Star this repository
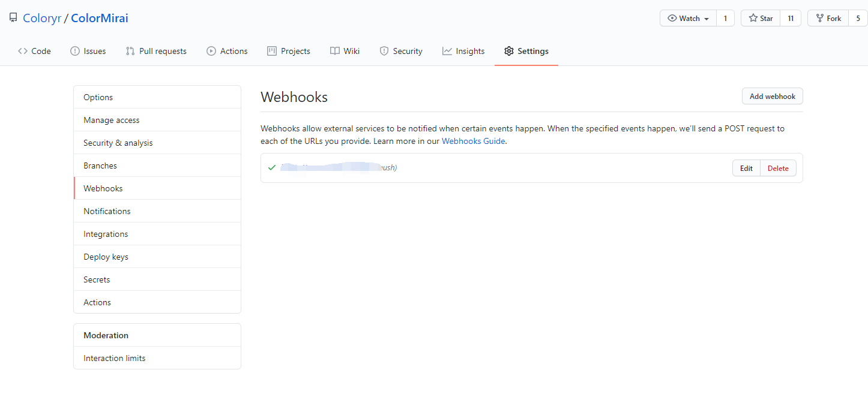868x397 pixels. (761, 19)
